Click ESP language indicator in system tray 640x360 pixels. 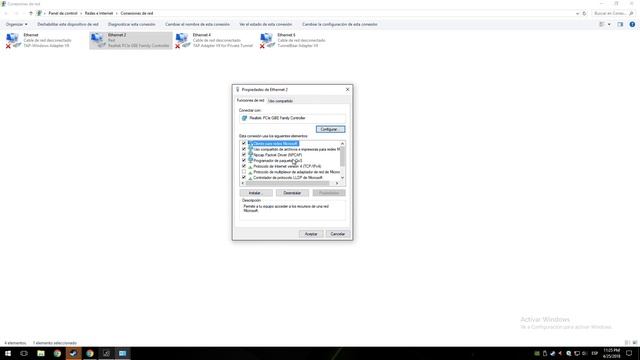(x=595, y=353)
